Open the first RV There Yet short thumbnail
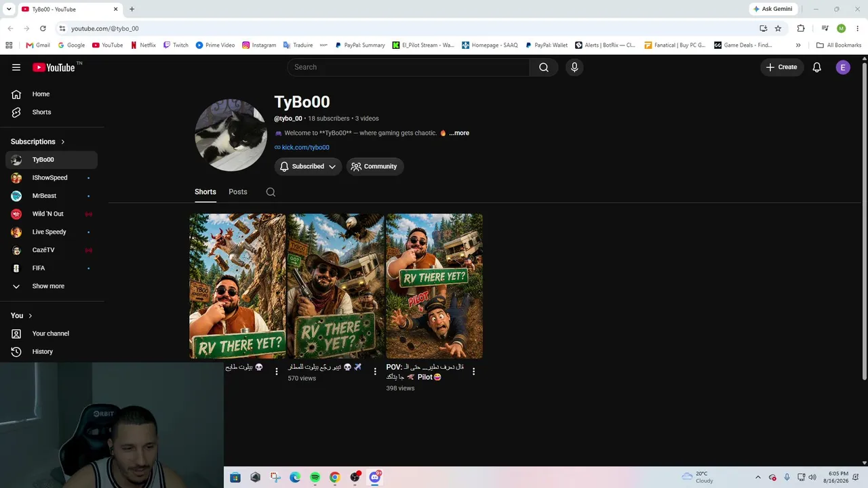Image resolution: width=868 pixels, height=488 pixels. (x=237, y=286)
